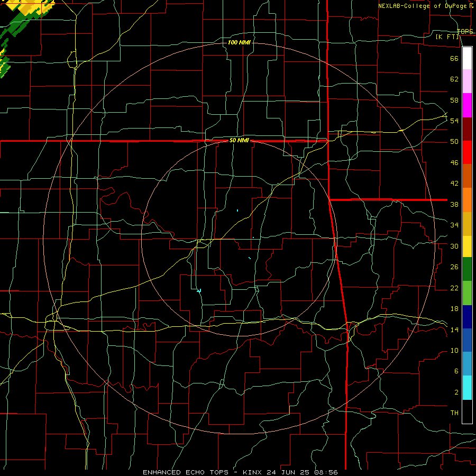Click the 100 NMI range ring label

coord(239,42)
